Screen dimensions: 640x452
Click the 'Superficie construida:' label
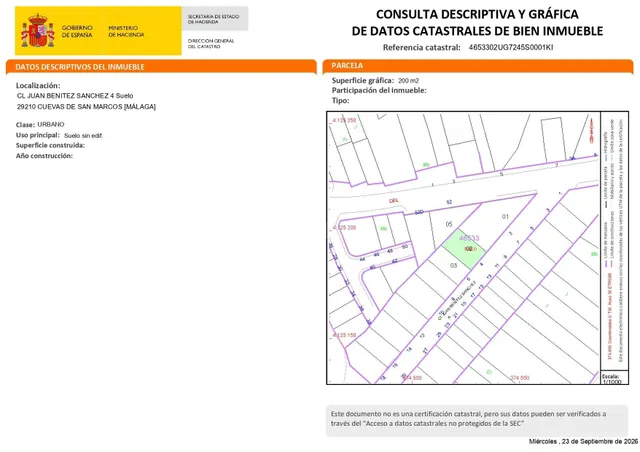point(50,145)
